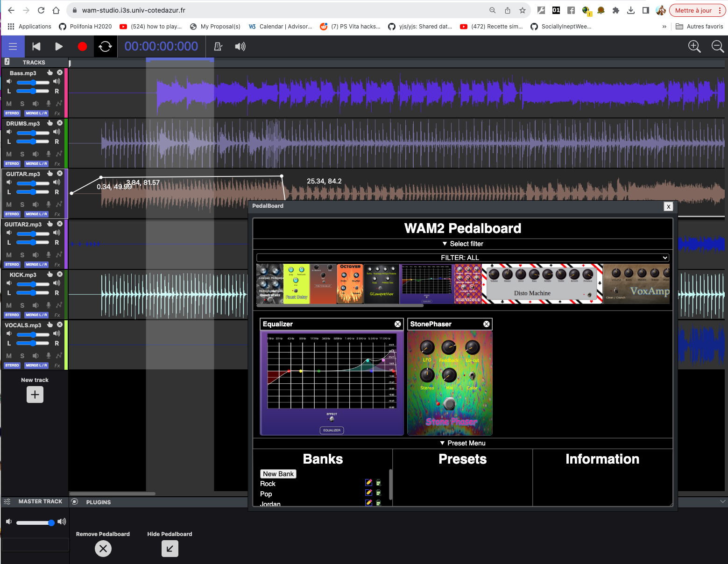
Task: Open the Fx panel of Bass.mp3
Action: pos(57,113)
